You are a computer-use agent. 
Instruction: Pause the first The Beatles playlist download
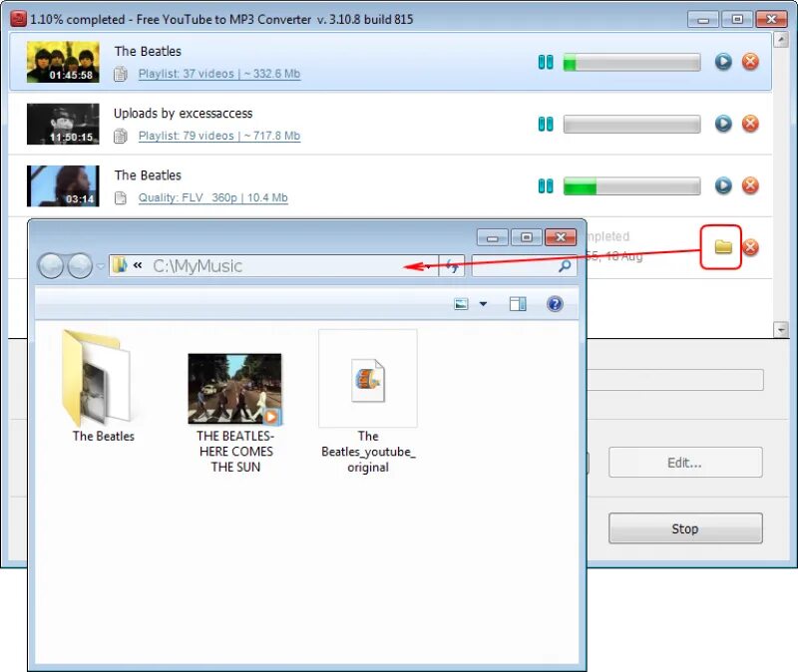point(546,62)
